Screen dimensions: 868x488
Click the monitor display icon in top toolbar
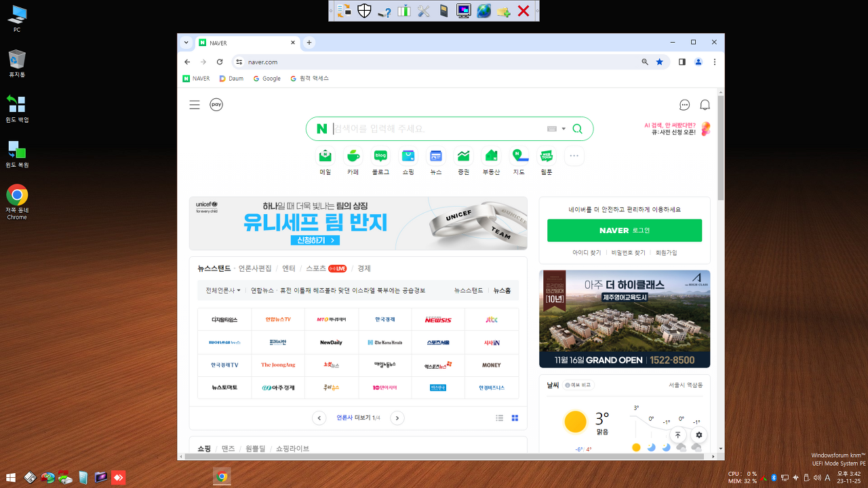[x=464, y=11]
